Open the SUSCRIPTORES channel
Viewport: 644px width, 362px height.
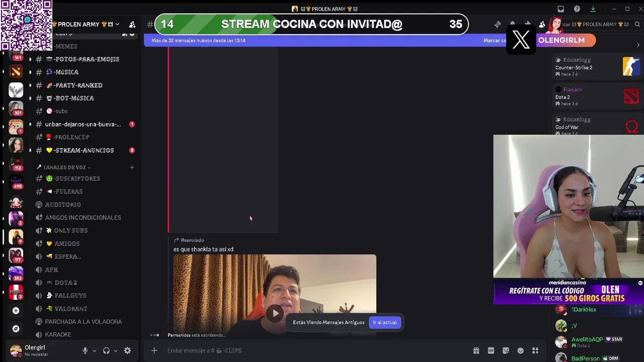pyautogui.click(x=82, y=178)
